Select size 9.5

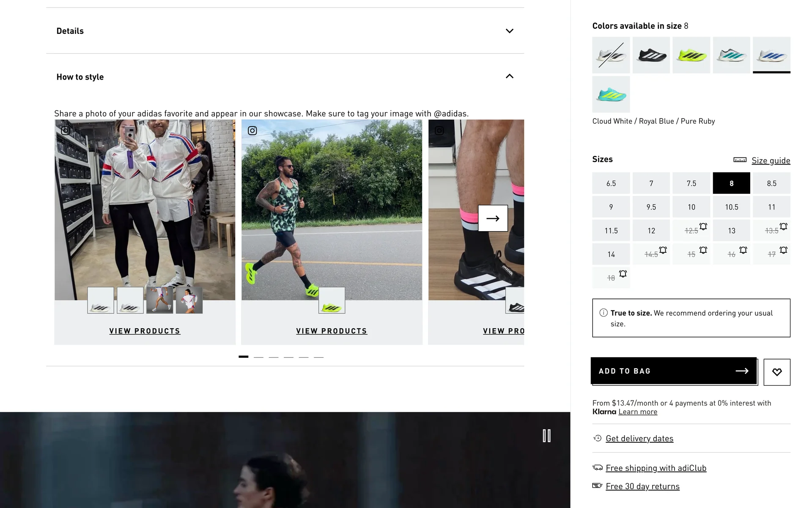click(651, 207)
